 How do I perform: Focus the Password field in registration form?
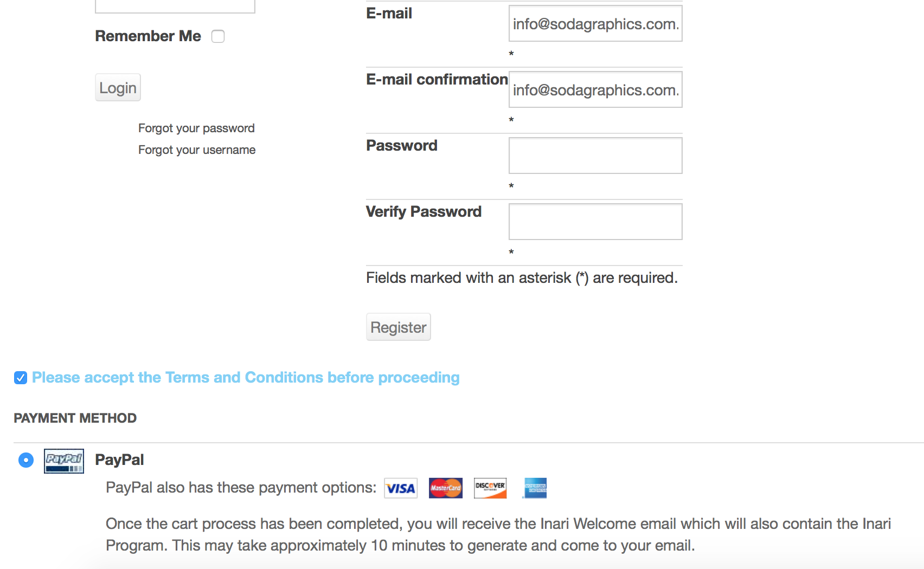[595, 156]
